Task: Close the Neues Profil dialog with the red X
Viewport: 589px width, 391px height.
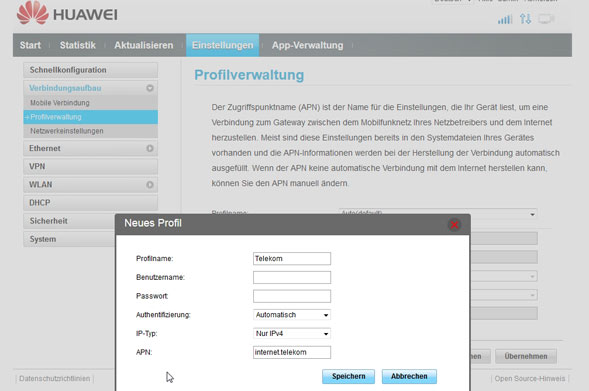Action: (x=454, y=225)
